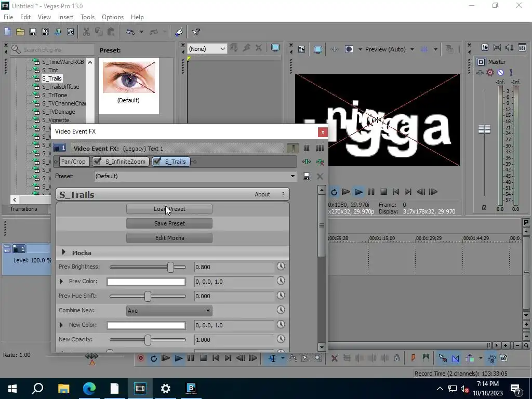
Task: Expand the New Color parameter
Action: 61,325
